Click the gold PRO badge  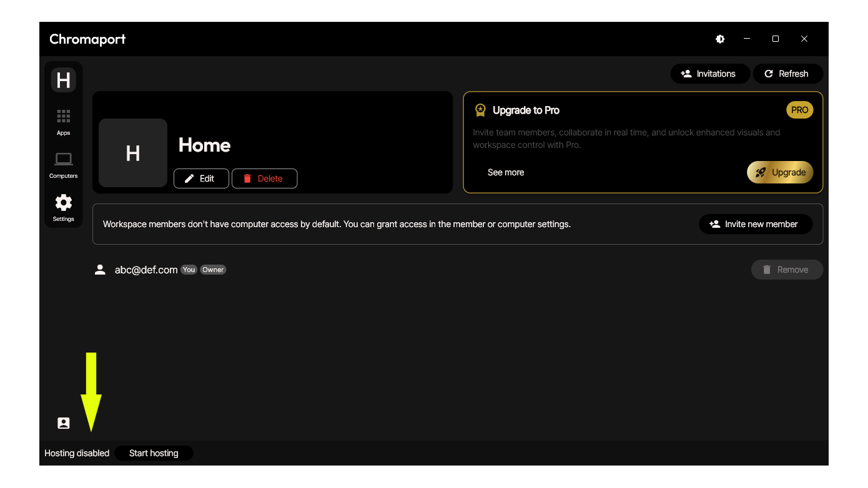(x=799, y=110)
